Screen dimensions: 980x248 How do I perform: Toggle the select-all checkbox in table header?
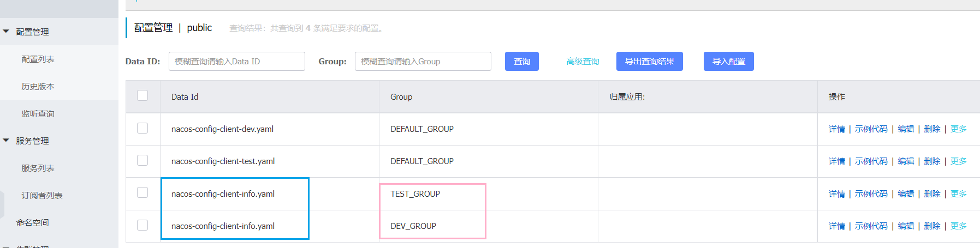(x=142, y=95)
